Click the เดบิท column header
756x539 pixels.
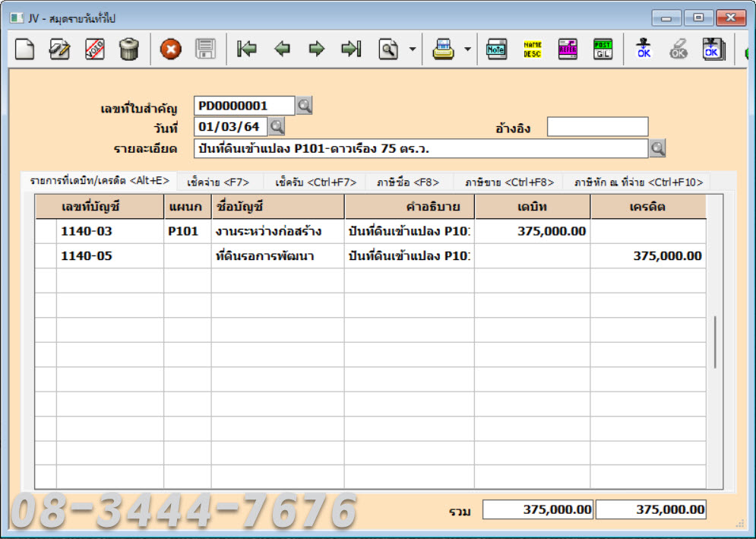coord(533,207)
